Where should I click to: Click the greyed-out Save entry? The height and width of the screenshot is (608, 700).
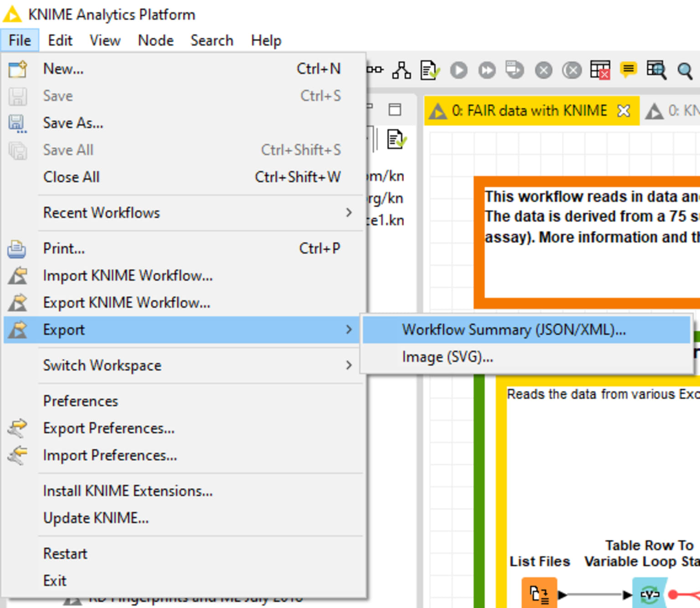(184, 96)
